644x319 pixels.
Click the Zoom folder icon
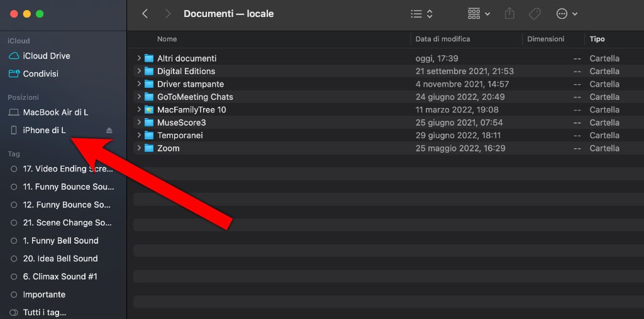pyautogui.click(x=148, y=148)
